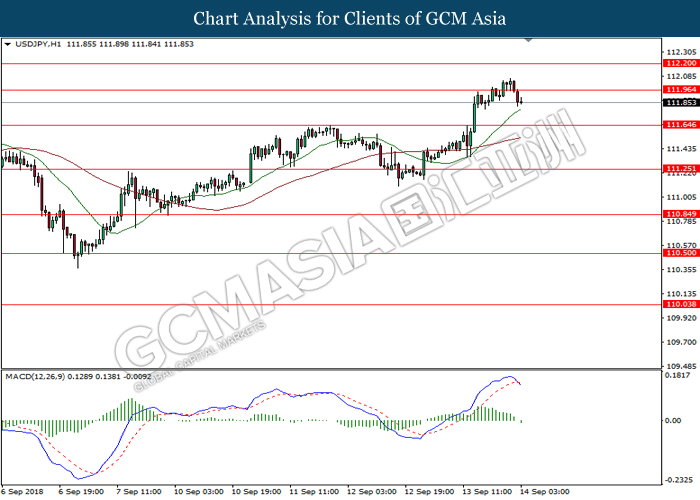The width and height of the screenshot is (700, 500).
Task: Click the 109.700 price axis value
Action: [x=681, y=342]
